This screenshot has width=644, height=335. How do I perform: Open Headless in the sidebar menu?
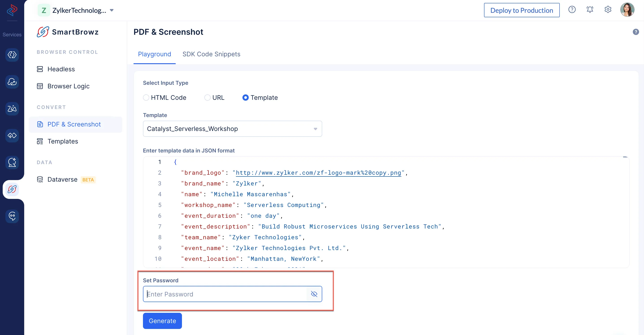pos(76,69)
